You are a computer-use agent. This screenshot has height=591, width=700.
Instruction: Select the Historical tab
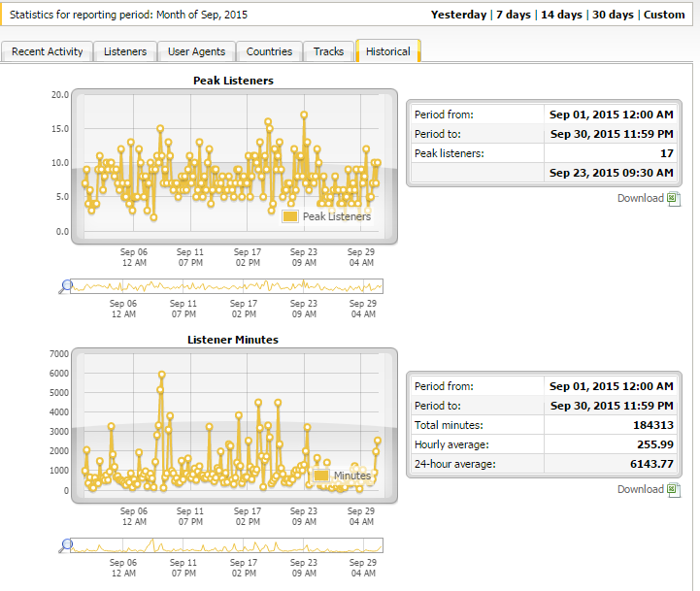click(x=388, y=51)
